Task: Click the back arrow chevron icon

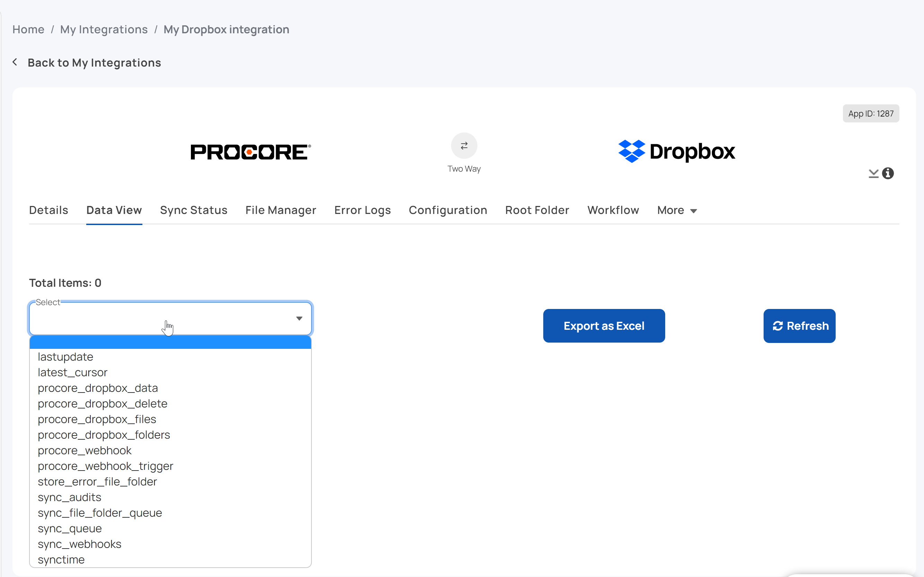Action: (15, 62)
